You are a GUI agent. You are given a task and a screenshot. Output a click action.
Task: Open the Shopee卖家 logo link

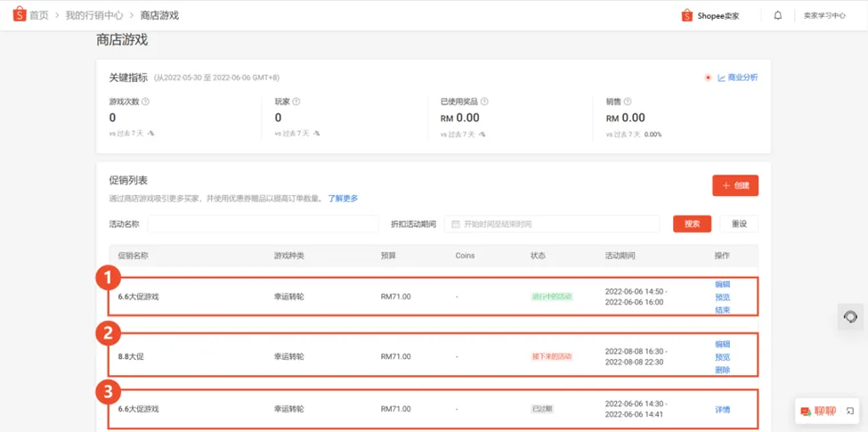point(710,15)
